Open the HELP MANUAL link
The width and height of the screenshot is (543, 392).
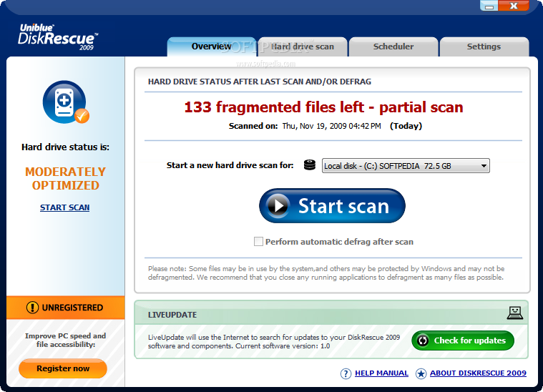click(x=381, y=373)
